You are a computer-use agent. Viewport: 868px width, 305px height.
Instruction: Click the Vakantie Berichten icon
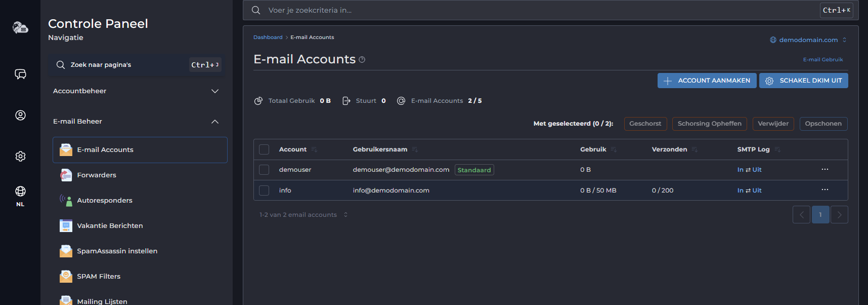[66, 225]
